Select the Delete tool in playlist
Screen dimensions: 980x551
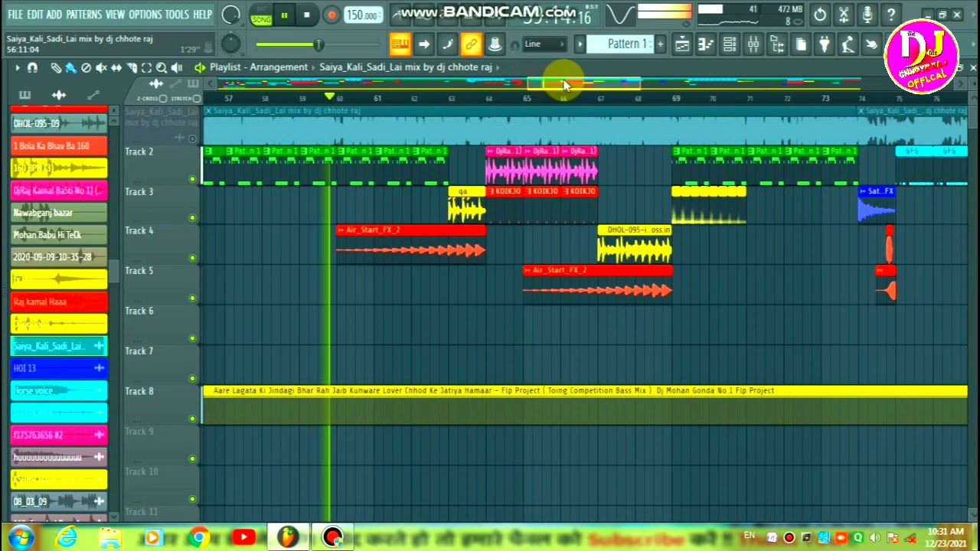(x=86, y=67)
